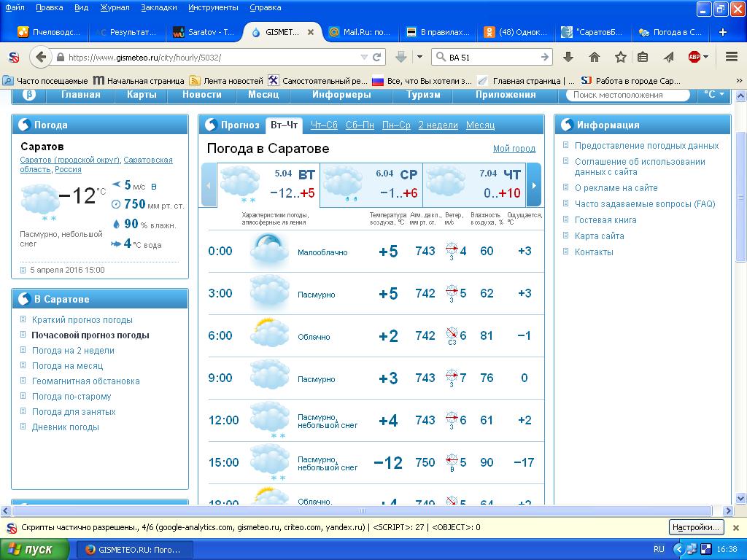Open the Журнал menu in menu bar
Viewport: 747px width, 560px height.
[115, 7]
